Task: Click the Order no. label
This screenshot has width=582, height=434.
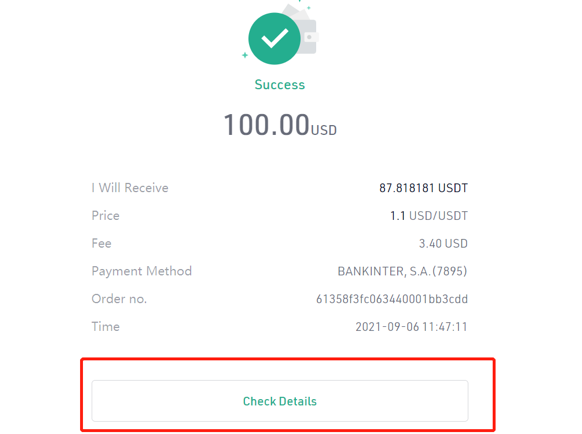Action: tap(119, 299)
